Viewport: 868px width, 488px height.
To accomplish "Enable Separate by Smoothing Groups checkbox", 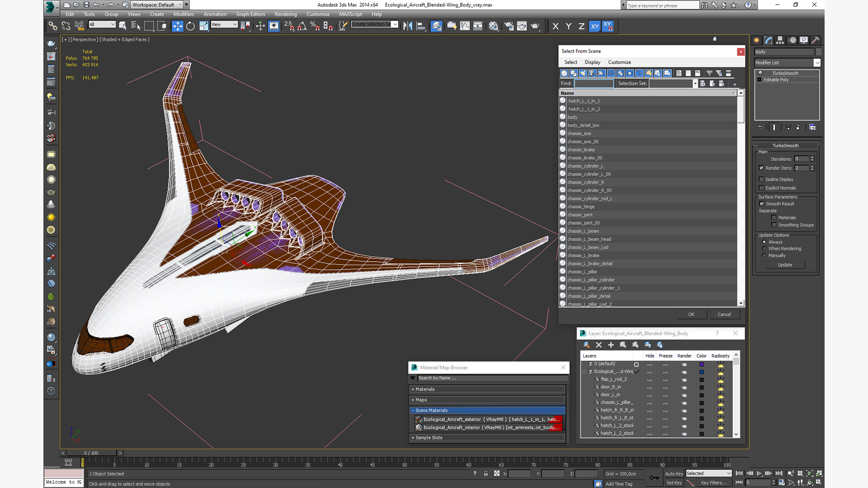I will [x=774, y=225].
